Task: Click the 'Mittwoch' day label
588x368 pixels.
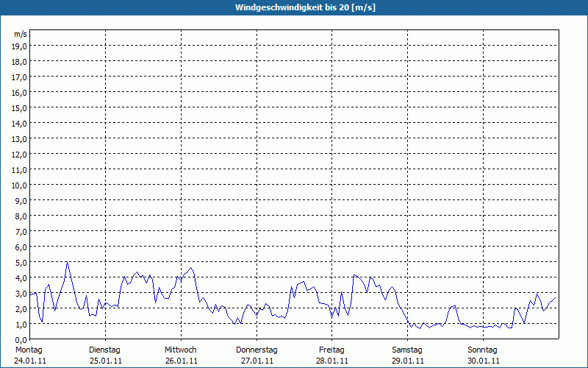Action: [180, 350]
